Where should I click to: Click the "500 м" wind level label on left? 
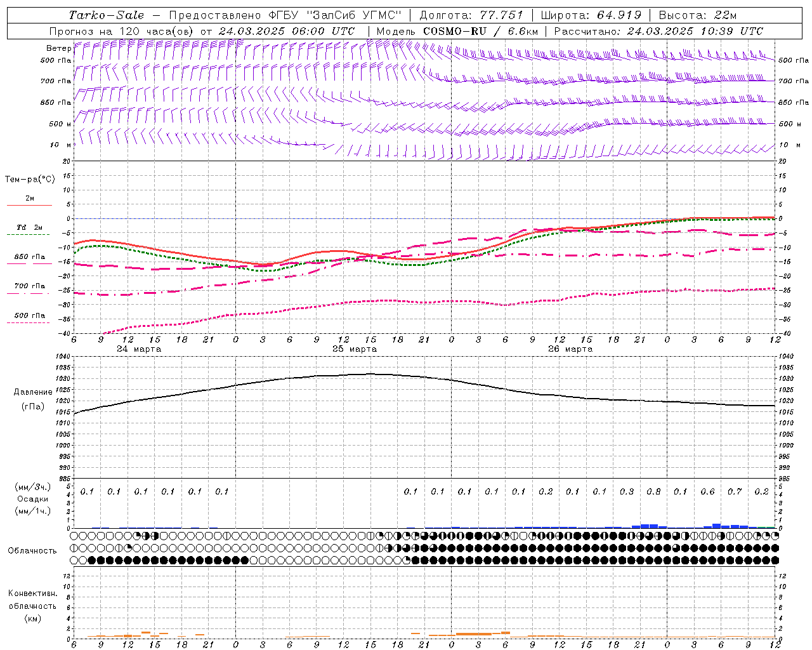click(x=60, y=124)
